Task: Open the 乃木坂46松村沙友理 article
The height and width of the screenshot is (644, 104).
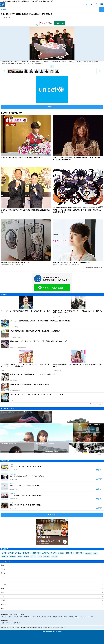Action: [78, 361]
